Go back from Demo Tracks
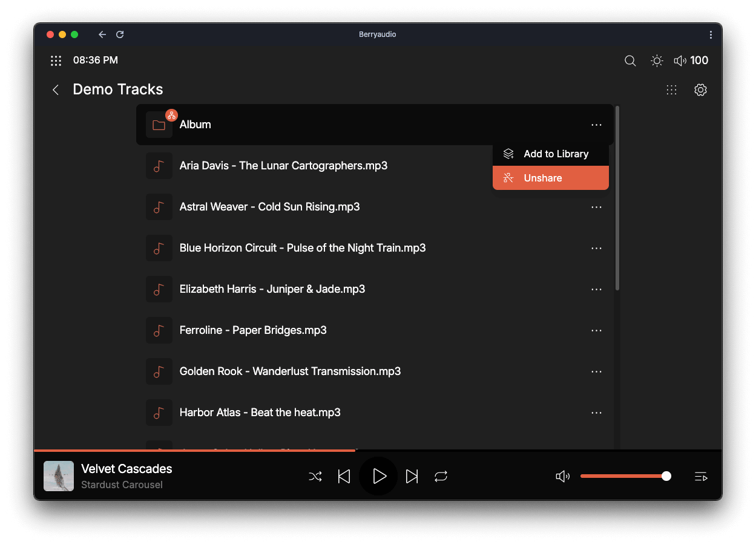The height and width of the screenshot is (545, 756). [56, 90]
